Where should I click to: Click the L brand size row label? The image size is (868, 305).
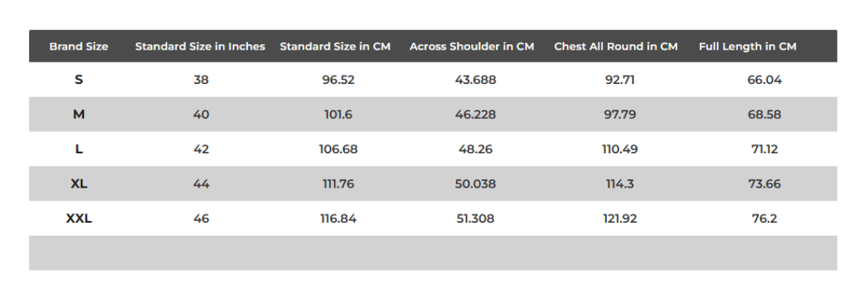click(79, 149)
